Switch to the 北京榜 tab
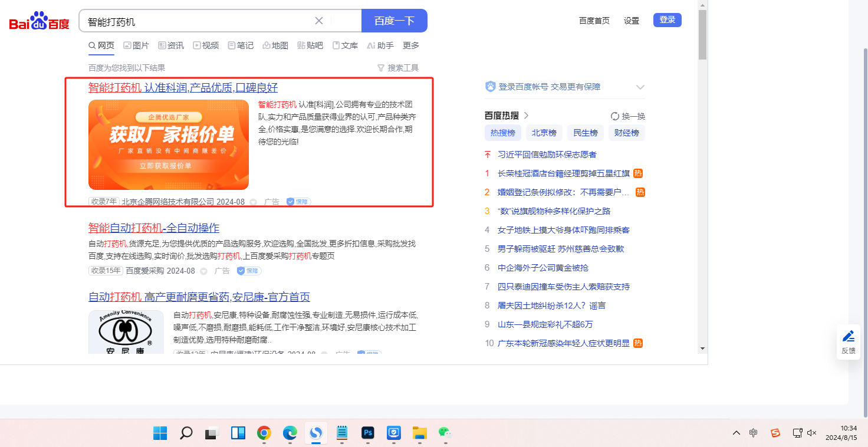The width and height of the screenshot is (868, 447). pyautogui.click(x=544, y=133)
